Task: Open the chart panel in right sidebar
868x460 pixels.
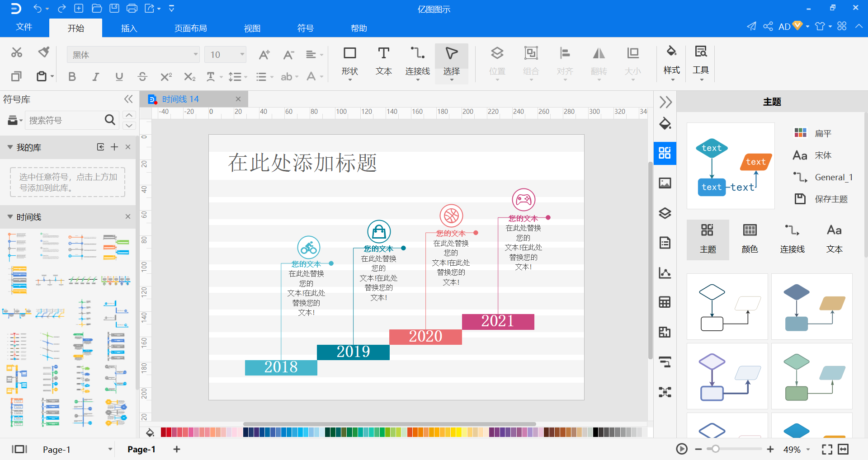Action: click(665, 272)
